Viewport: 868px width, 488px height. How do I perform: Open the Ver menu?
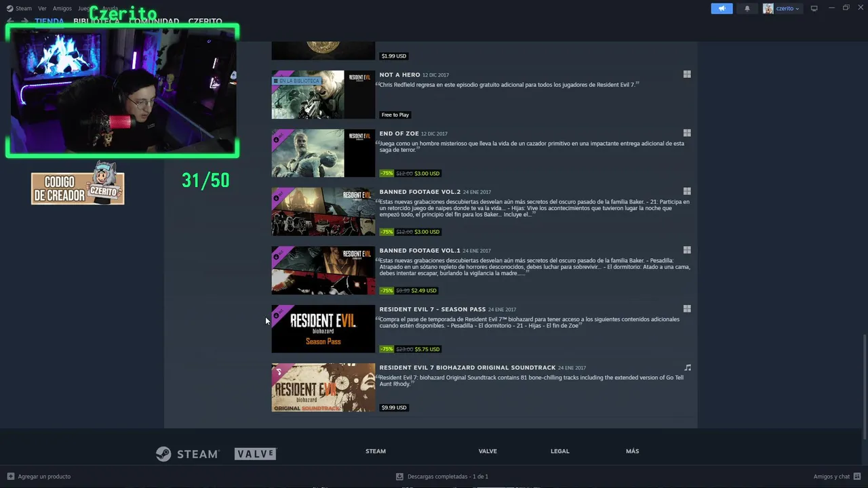42,8
